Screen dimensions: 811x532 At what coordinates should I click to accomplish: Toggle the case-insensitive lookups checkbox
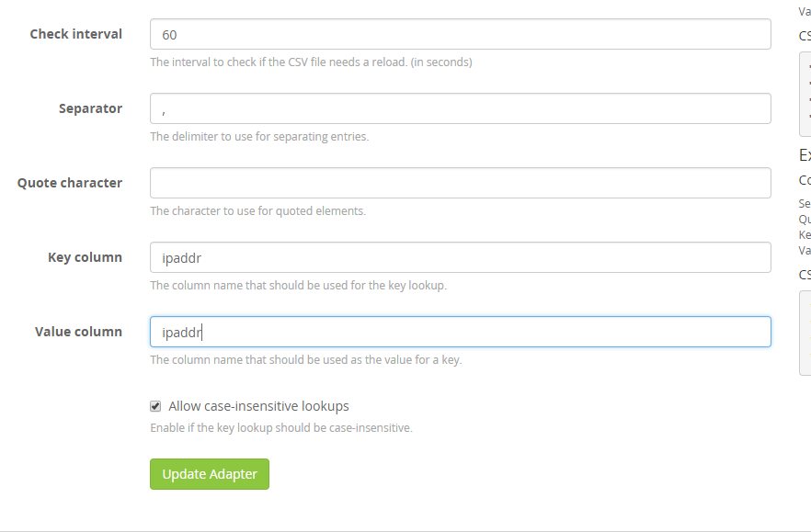click(155, 406)
